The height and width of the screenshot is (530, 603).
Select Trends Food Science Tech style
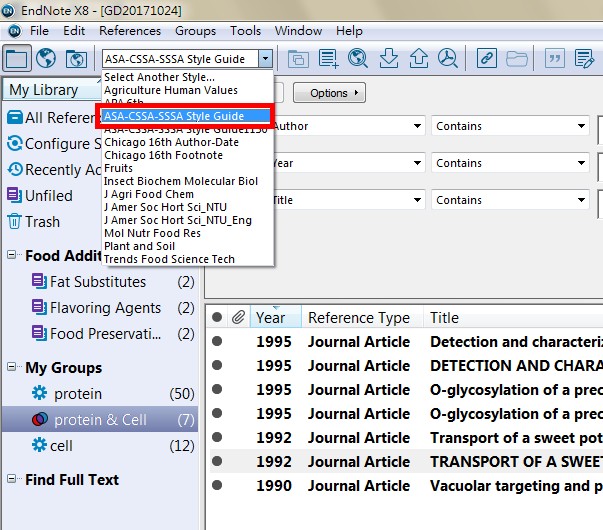click(x=188, y=259)
